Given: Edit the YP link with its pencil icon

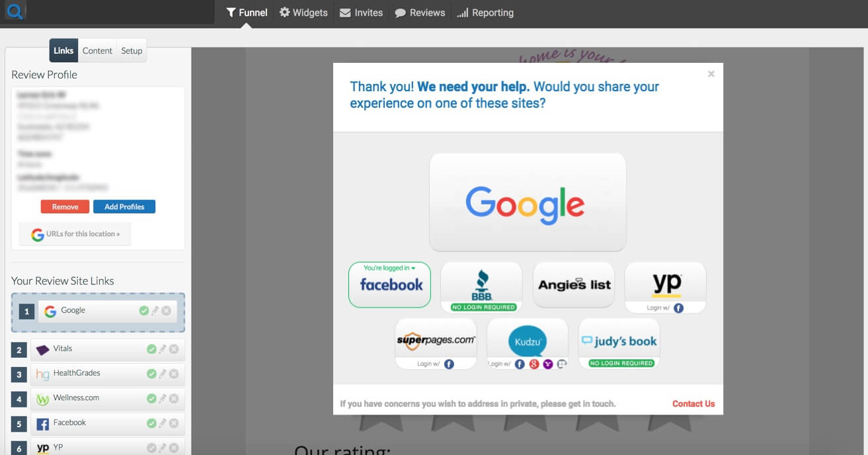Looking at the screenshot, I should click(x=163, y=448).
